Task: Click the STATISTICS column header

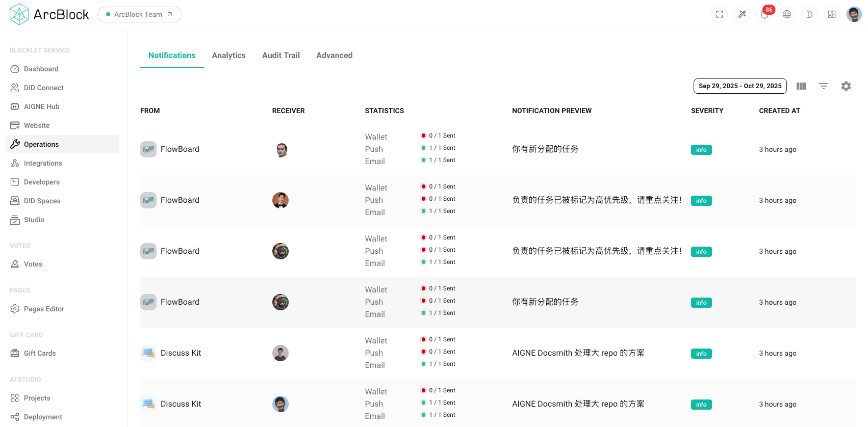Action: 385,111
